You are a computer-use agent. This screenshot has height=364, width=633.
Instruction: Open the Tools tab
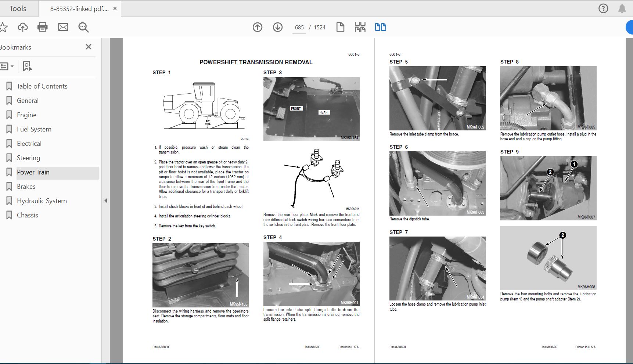pyautogui.click(x=18, y=8)
